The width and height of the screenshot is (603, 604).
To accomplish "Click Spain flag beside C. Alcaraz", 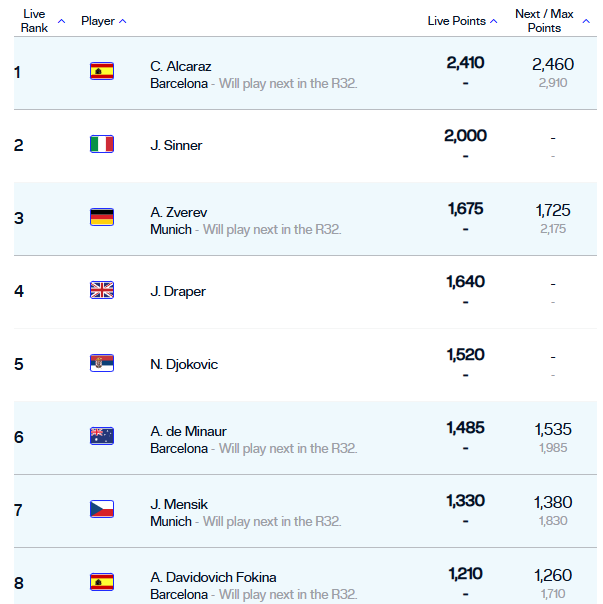I will [x=101, y=71].
